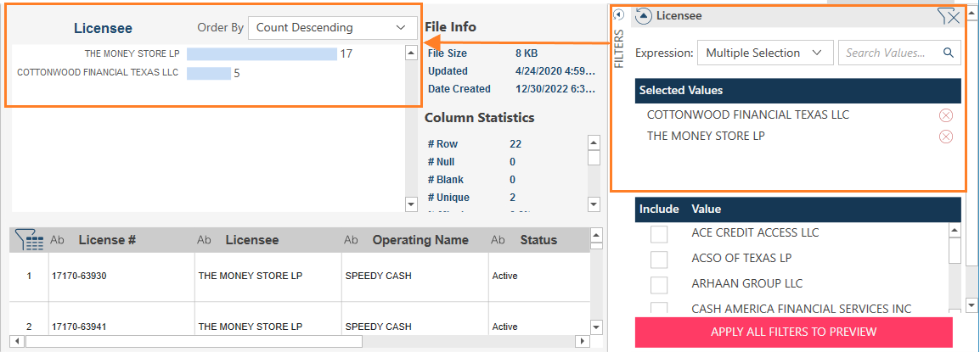Image resolution: width=980 pixels, height=352 pixels.
Task: Tick the ACSO OF TEXAS LP checkbox
Action: click(659, 259)
